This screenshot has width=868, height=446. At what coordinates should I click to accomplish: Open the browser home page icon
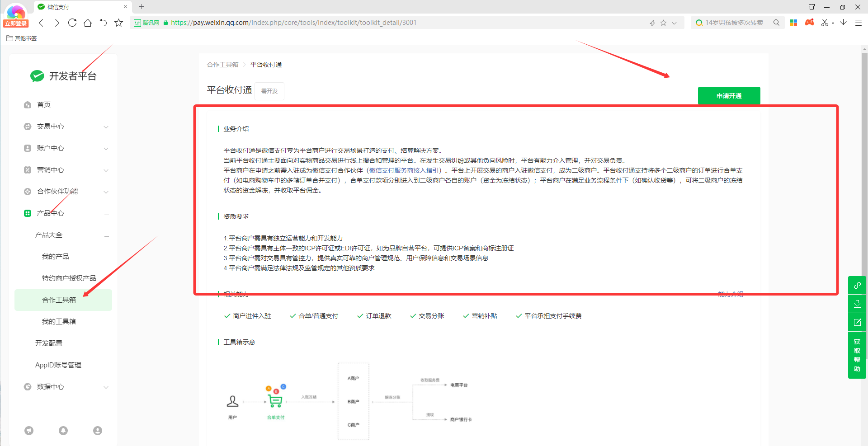tap(88, 23)
